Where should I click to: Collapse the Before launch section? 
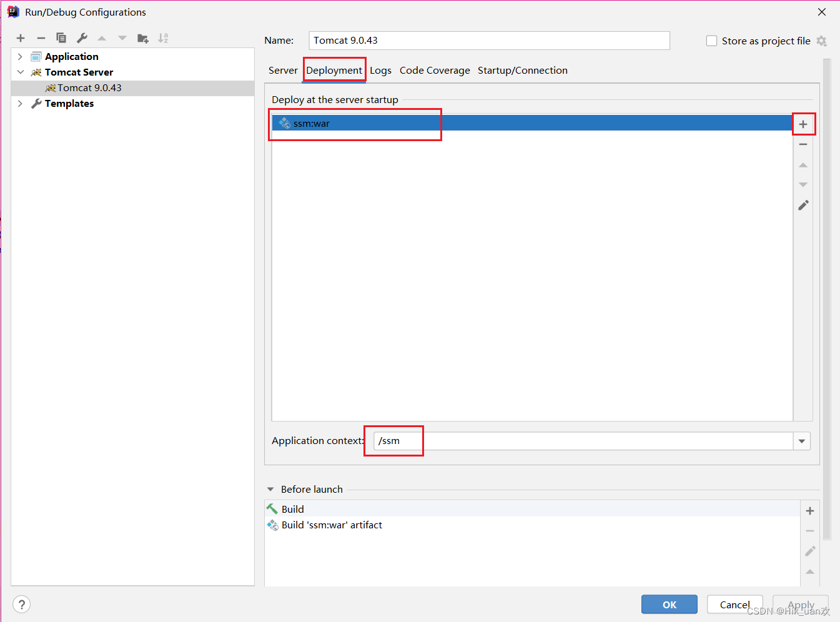point(270,489)
